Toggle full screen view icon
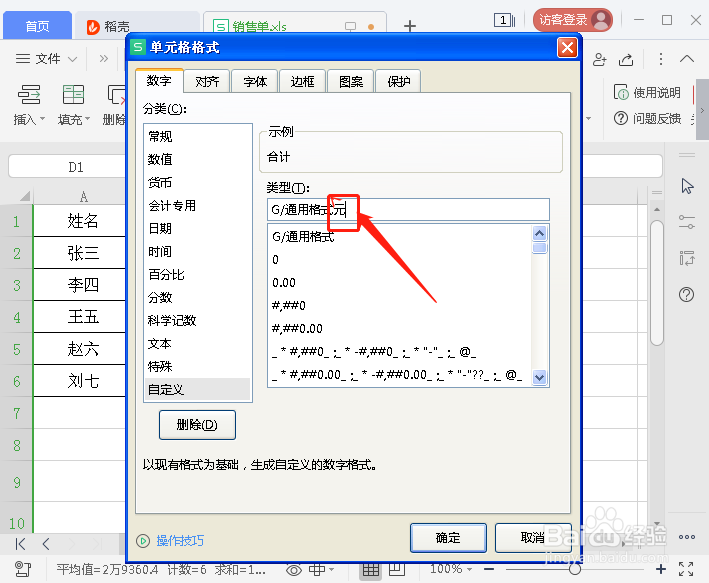The width and height of the screenshot is (709, 583). pyautogui.click(x=686, y=569)
